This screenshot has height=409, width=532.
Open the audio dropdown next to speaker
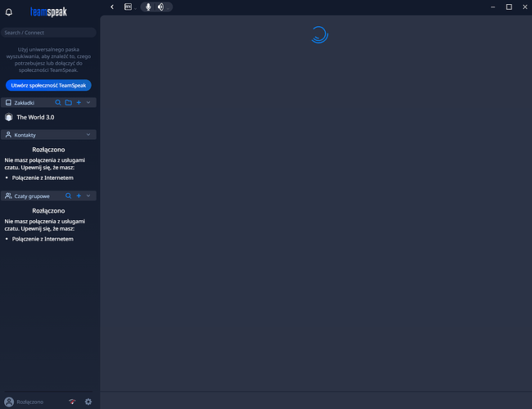pyautogui.click(x=168, y=8)
